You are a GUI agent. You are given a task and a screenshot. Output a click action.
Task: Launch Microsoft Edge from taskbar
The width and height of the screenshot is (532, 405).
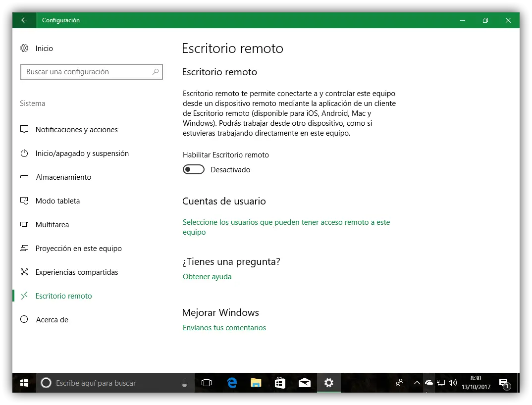[232, 383]
